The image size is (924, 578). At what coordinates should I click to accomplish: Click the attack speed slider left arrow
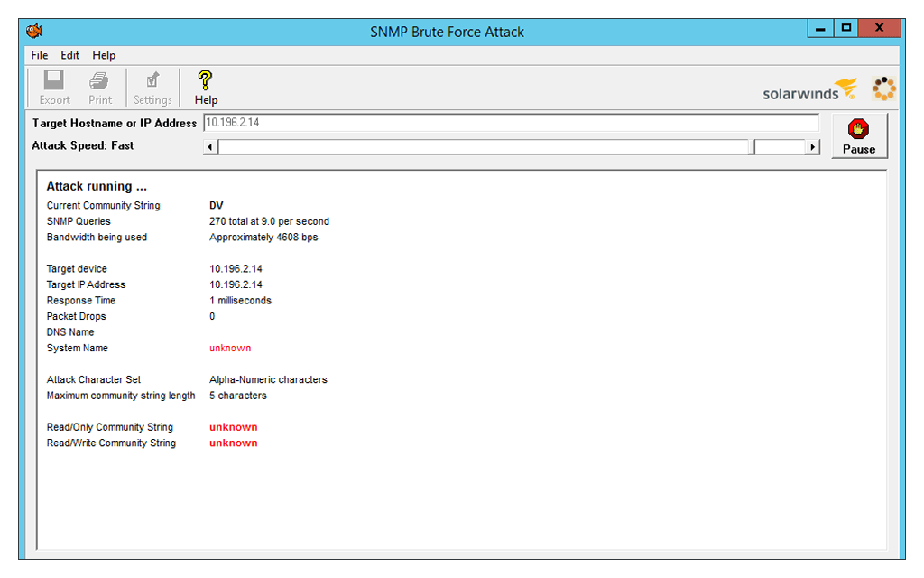[210, 147]
